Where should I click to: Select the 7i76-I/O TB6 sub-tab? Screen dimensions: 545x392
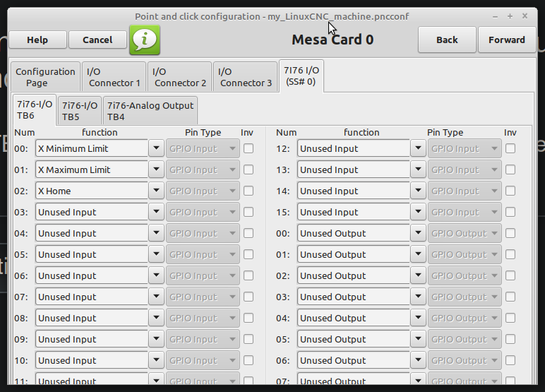coord(35,109)
